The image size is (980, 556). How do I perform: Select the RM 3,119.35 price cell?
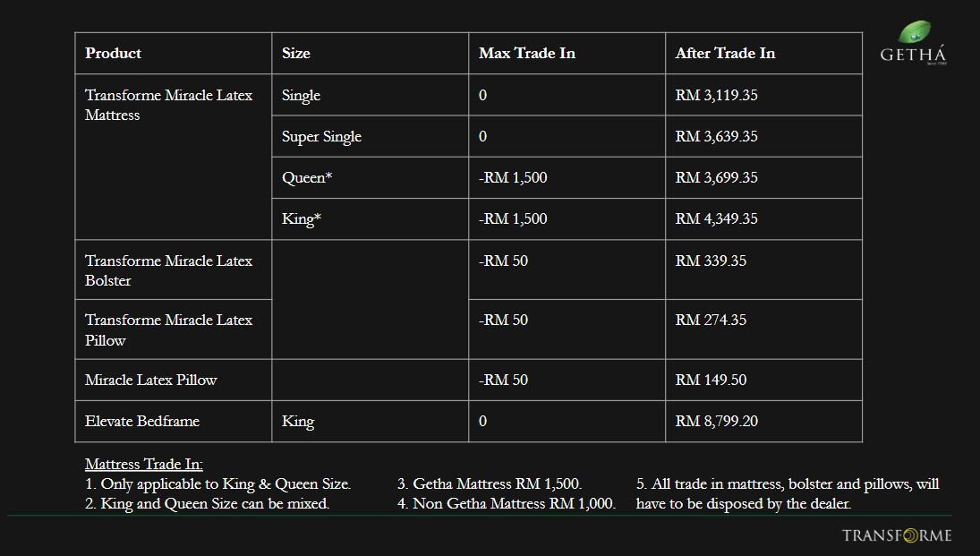(716, 96)
